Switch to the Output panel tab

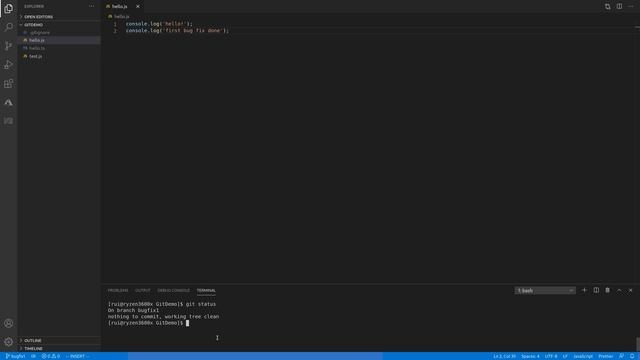pyautogui.click(x=142, y=290)
